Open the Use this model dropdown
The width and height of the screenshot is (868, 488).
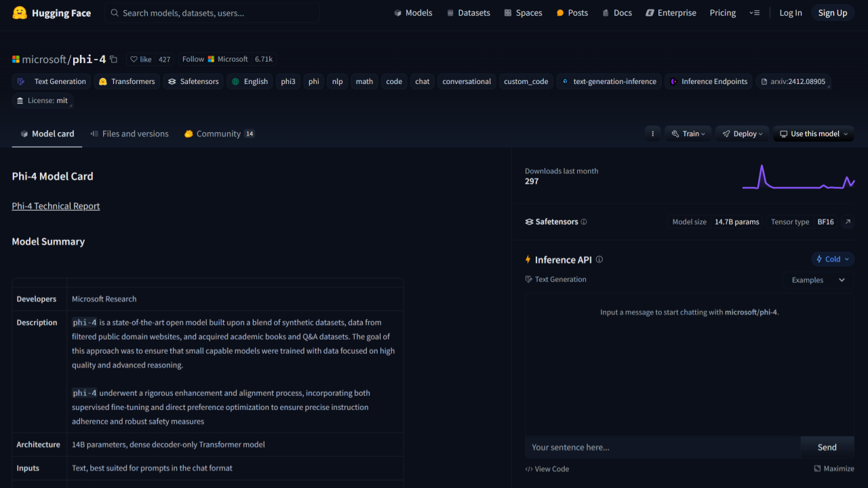(x=814, y=134)
